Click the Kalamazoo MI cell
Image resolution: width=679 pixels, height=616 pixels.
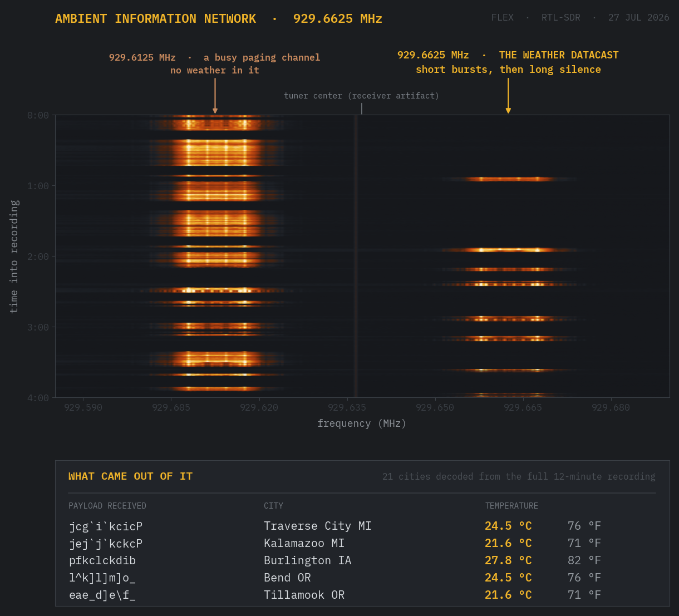pyautogui.click(x=304, y=543)
